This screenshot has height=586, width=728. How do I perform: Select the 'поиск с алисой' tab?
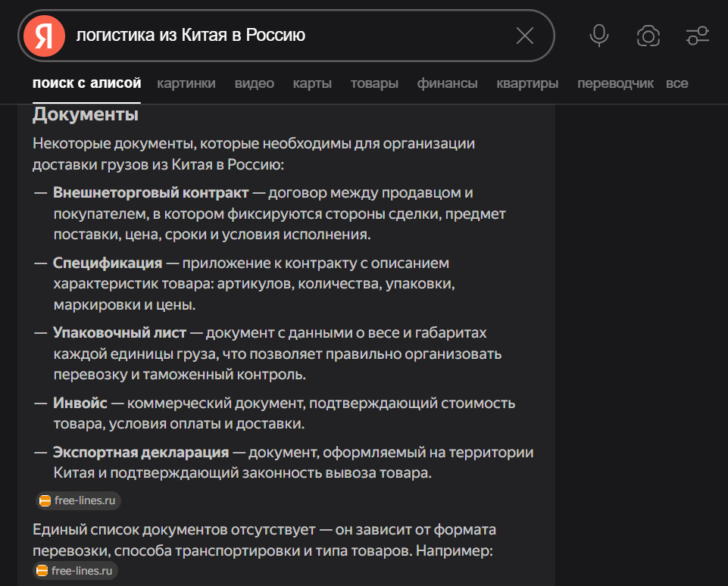(x=87, y=83)
